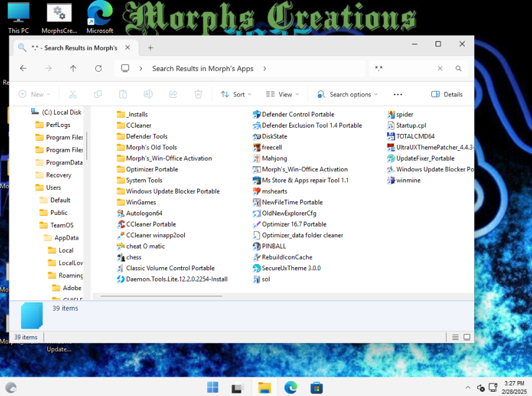Click the Rename icon in toolbar
The height and width of the screenshot is (396, 532).
pos(148,95)
